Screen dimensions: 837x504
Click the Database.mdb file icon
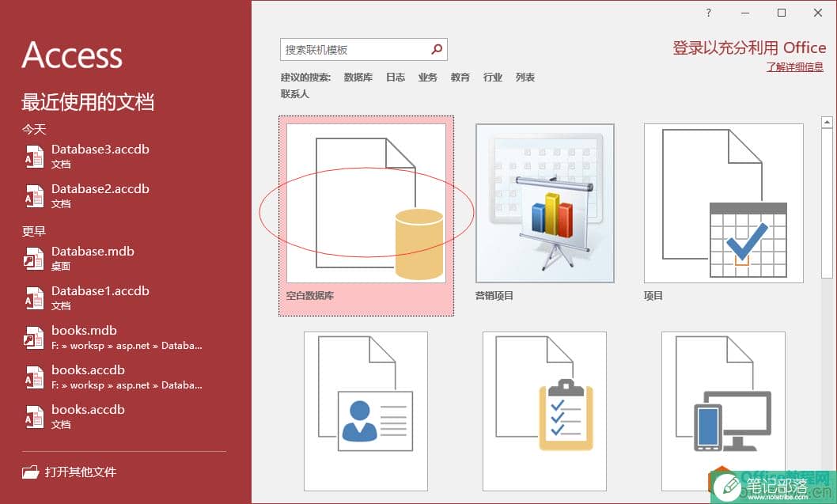pyautogui.click(x=34, y=259)
